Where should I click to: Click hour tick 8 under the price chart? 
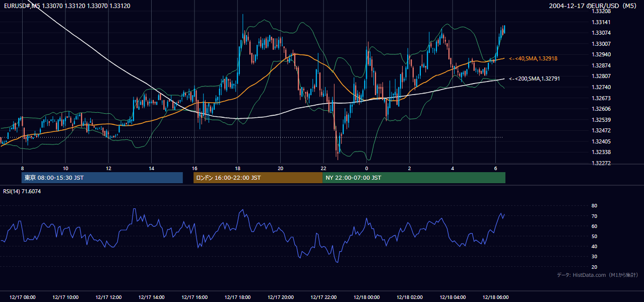22,168
